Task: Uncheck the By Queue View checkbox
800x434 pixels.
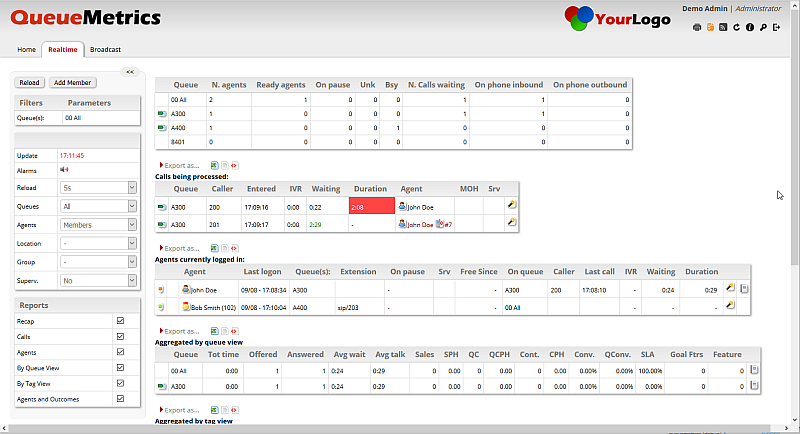Action: click(121, 367)
